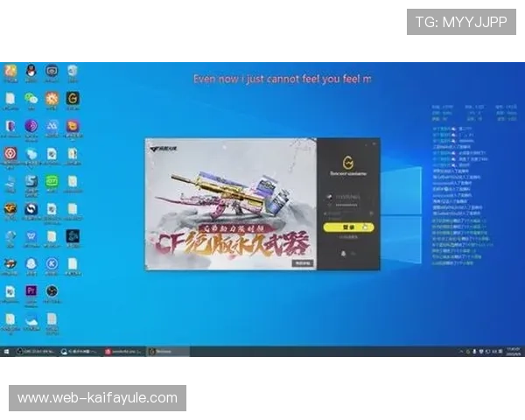
Task: Open the dark blue swirl desktop icon
Action: [x=73, y=236]
